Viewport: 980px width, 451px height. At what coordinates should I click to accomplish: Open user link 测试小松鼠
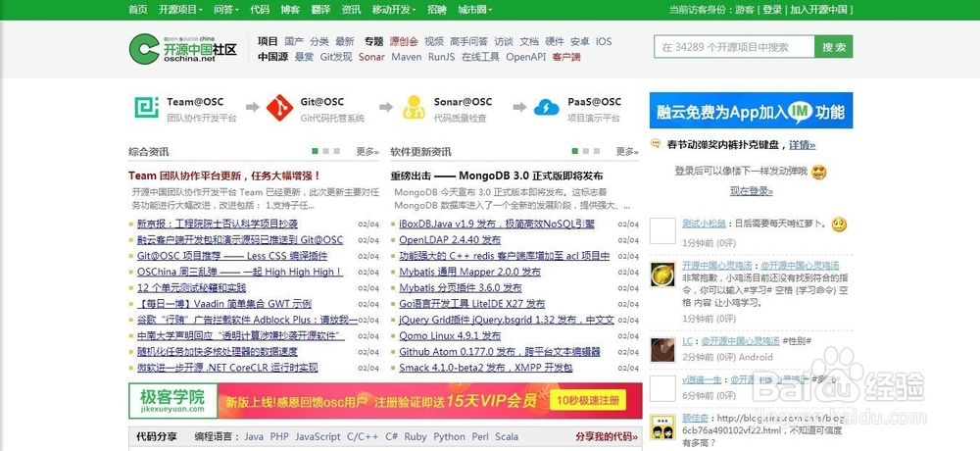[704, 224]
